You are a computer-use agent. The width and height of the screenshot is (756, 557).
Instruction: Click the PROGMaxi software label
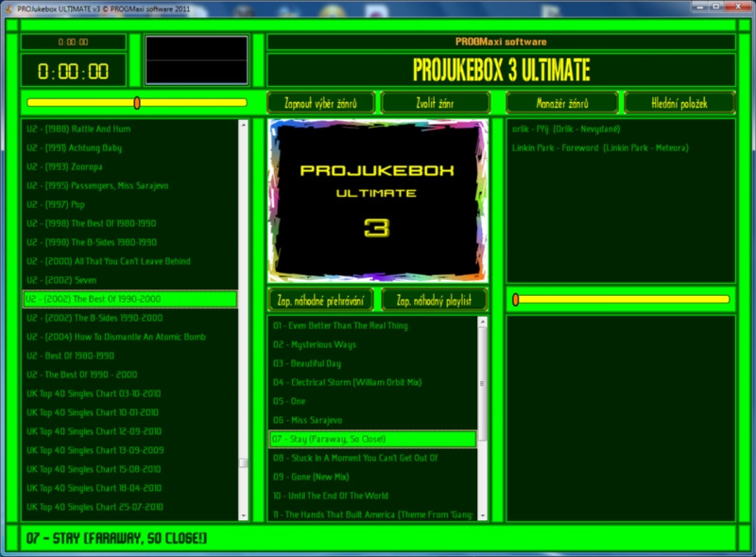pyautogui.click(x=501, y=42)
